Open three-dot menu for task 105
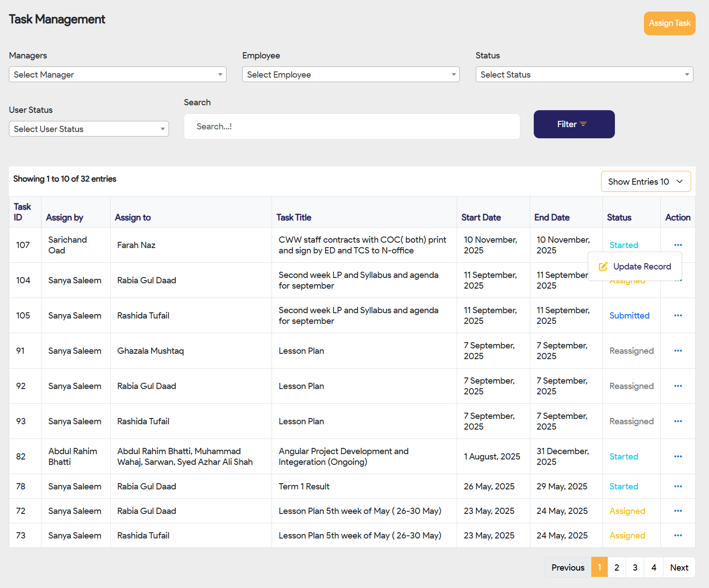 678,315
